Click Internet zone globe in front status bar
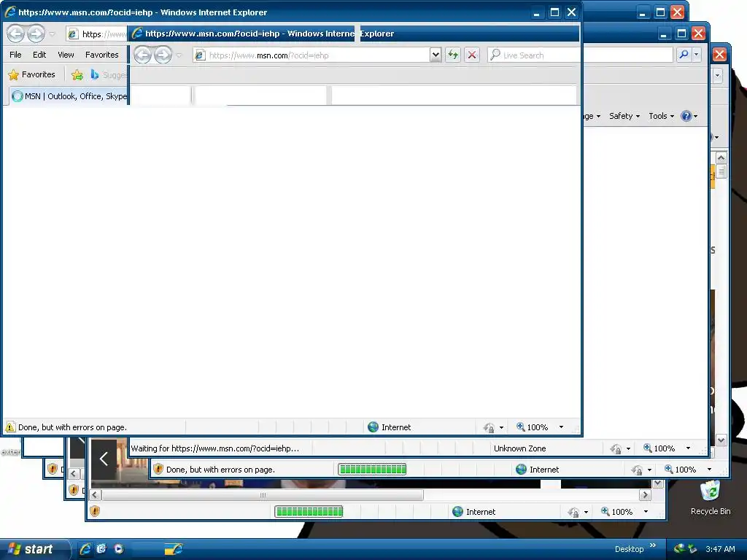The height and width of the screenshot is (560, 747). (373, 427)
